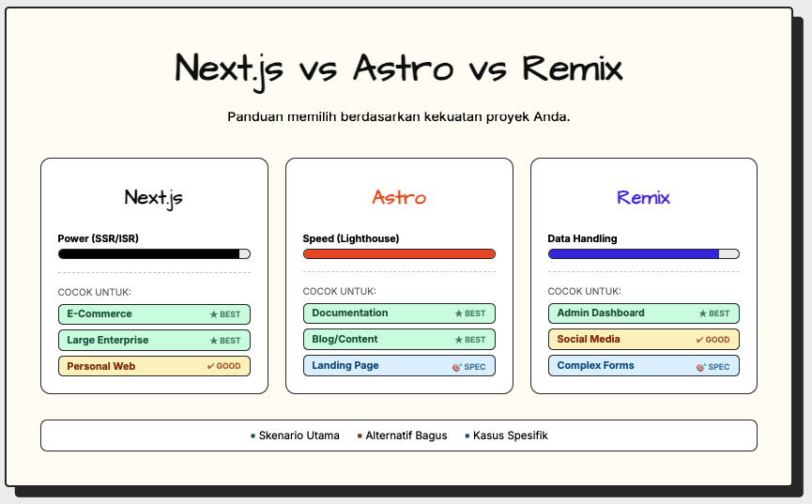Open the Documentation use case tag
Viewport: 812px width, 504px height.
399,313
